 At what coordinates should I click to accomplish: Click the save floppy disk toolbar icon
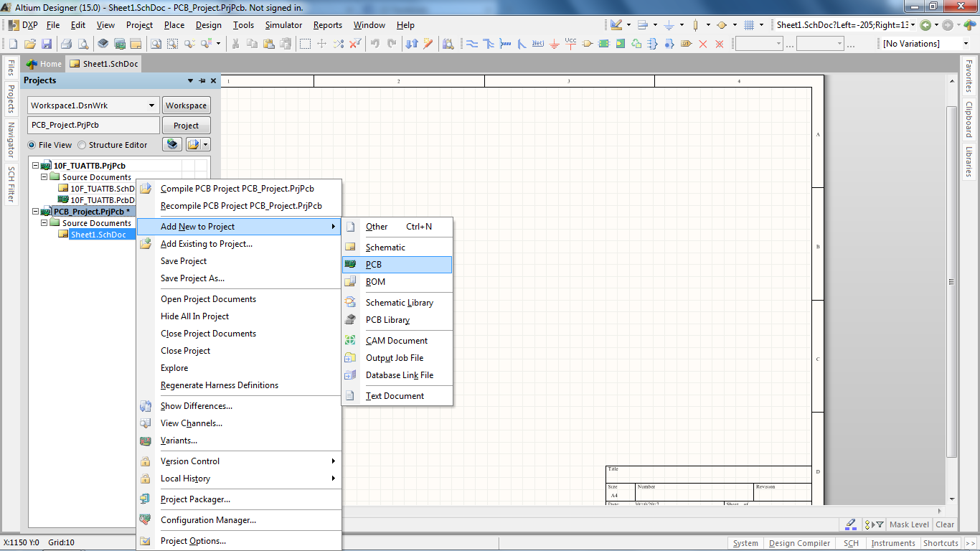46,44
